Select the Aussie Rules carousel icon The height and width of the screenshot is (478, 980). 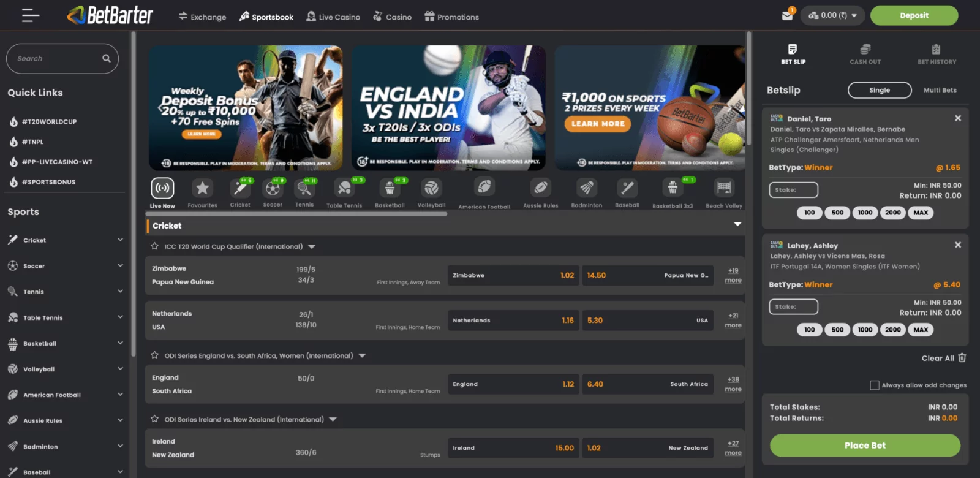541,187
